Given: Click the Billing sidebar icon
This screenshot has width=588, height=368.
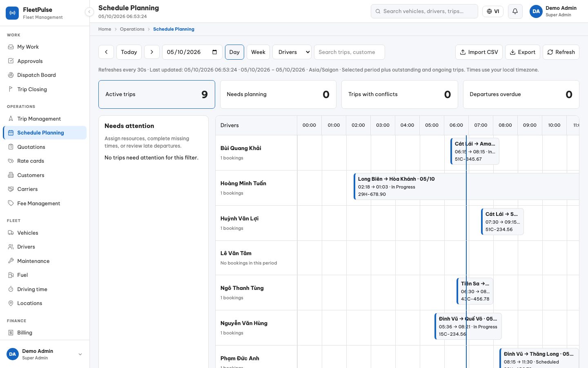Looking at the screenshot, I should click(x=11, y=333).
